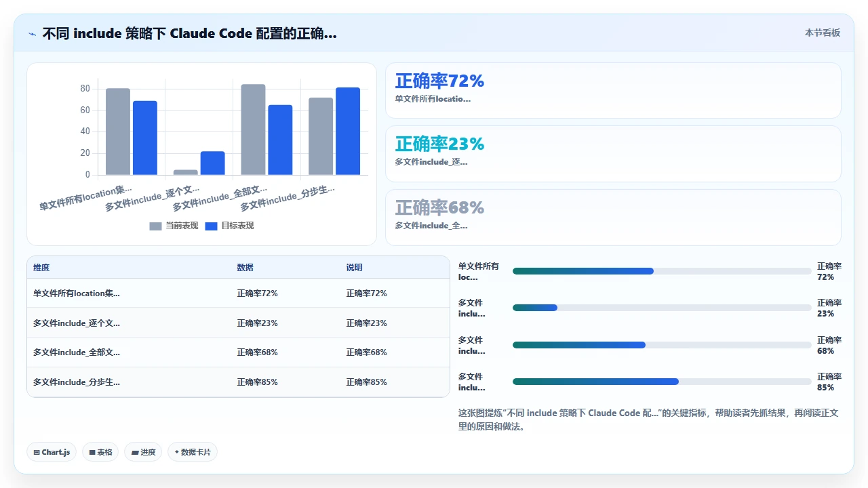Click the 进度 tag chip
The image size is (868, 488).
143,452
